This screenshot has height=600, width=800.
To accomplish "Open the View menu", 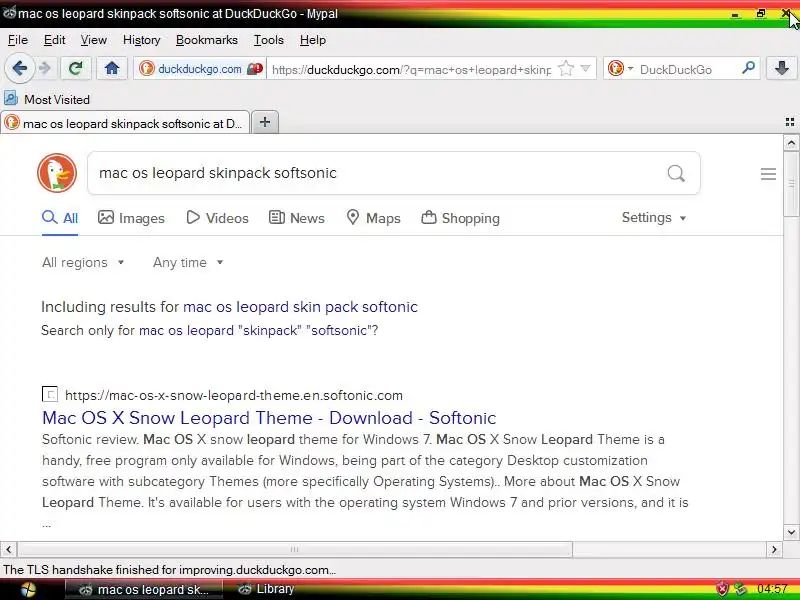I will 93,40.
